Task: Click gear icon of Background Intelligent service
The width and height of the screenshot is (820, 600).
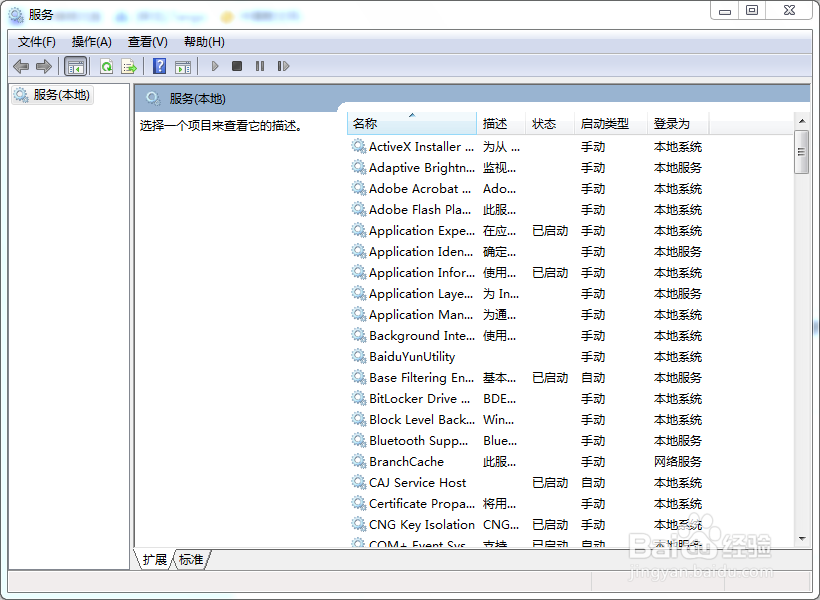Action: (358, 335)
